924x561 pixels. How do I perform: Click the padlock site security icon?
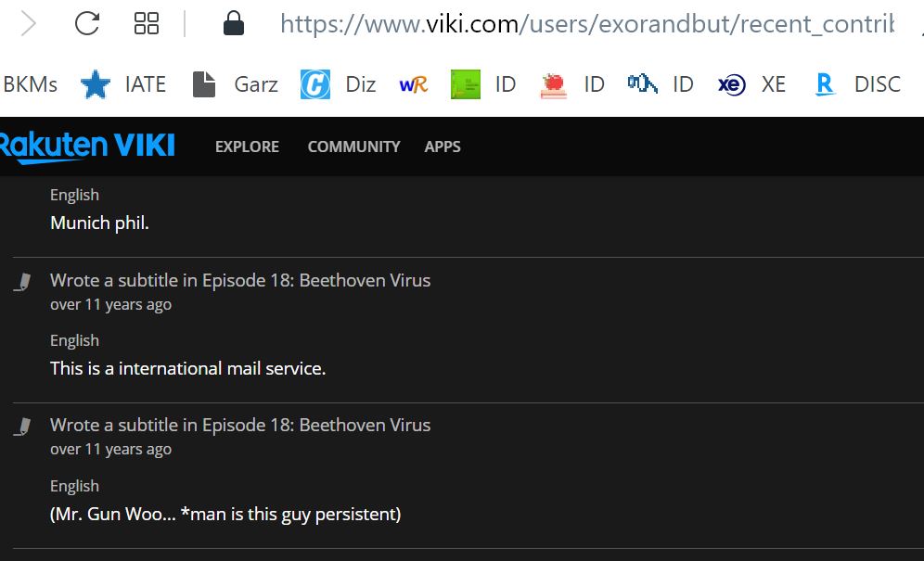pyautogui.click(x=234, y=23)
